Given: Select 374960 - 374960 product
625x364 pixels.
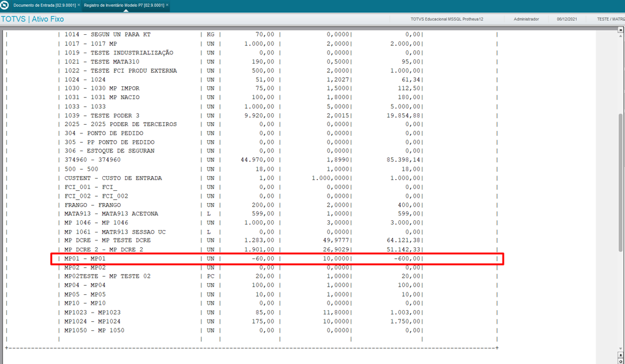Looking at the screenshot, I should point(92,160).
